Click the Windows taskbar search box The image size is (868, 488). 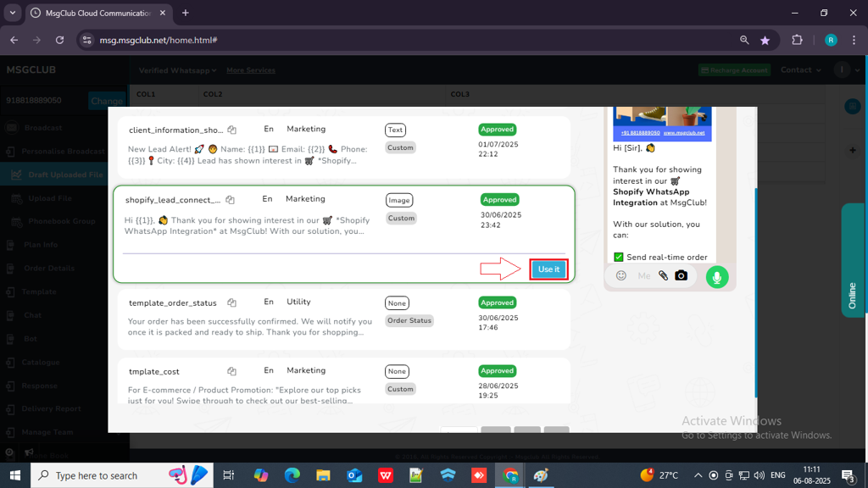pos(122,475)
